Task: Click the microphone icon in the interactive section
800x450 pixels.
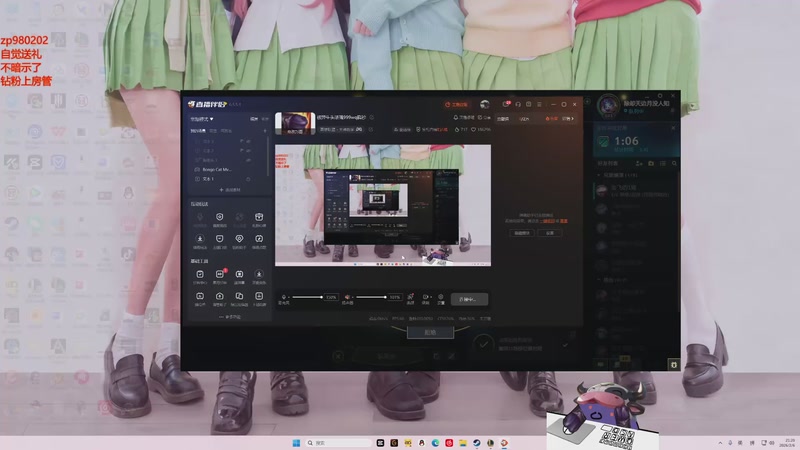Action: click(x=199, y=219)
